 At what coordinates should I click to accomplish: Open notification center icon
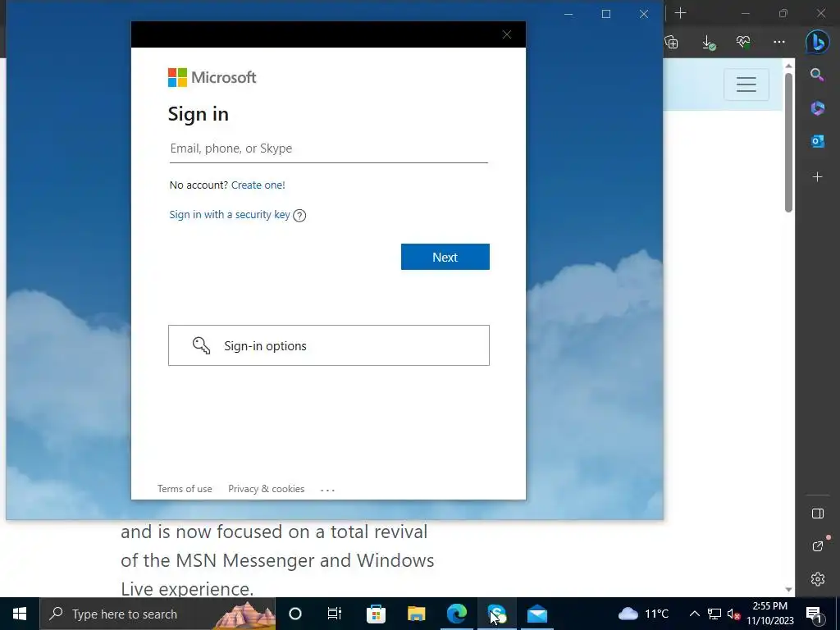pyautogui.click(x=815, y=614)
